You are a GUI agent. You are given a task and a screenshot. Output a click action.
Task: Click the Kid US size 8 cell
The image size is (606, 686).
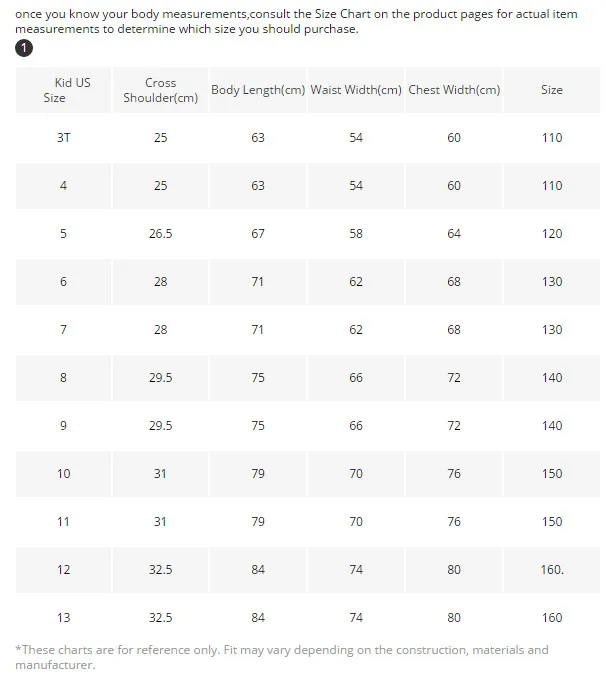point(63,378)
